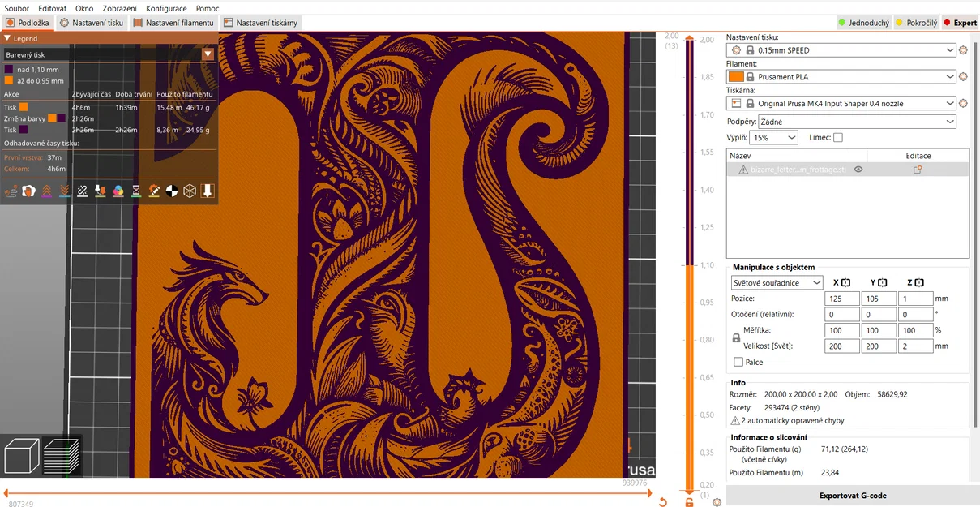Toggle Shells wireframe cube icon

(189, 191)
